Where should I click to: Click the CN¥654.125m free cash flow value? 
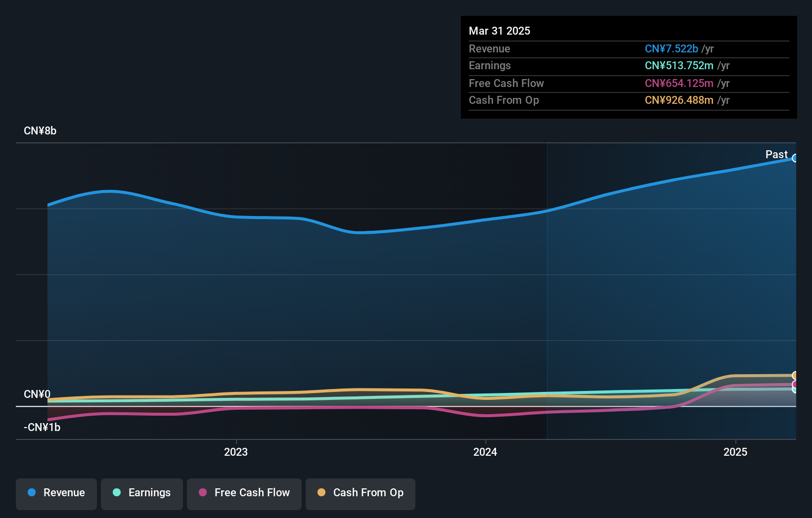[x=679, y=83]
